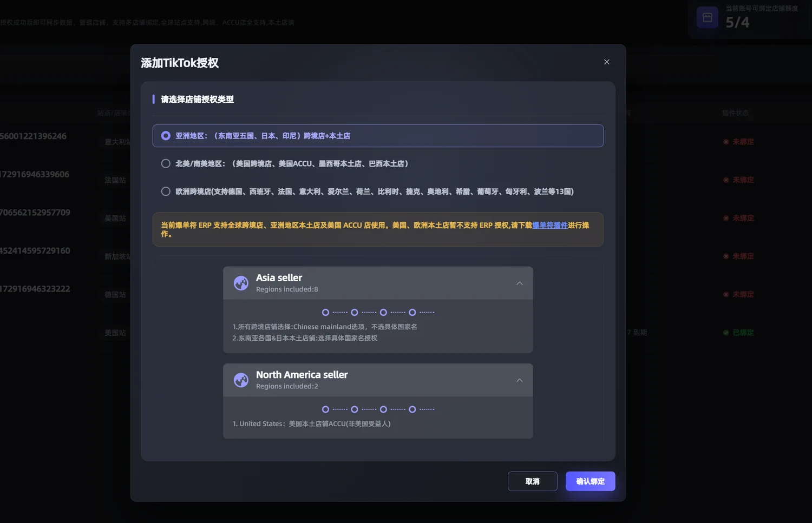Click the Asia seller header title
This screenshot has width=812, height=523.
click(x=279, y=277)
